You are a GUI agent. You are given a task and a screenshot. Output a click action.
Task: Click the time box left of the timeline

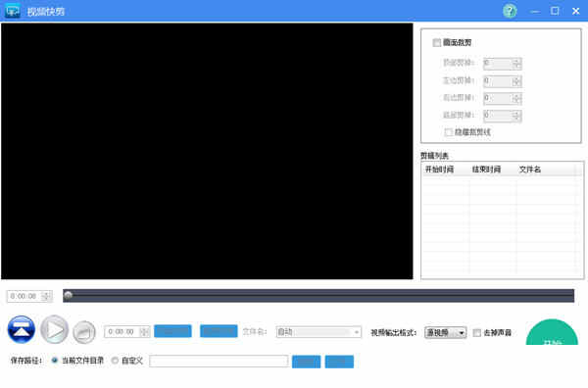coord(29,296)
